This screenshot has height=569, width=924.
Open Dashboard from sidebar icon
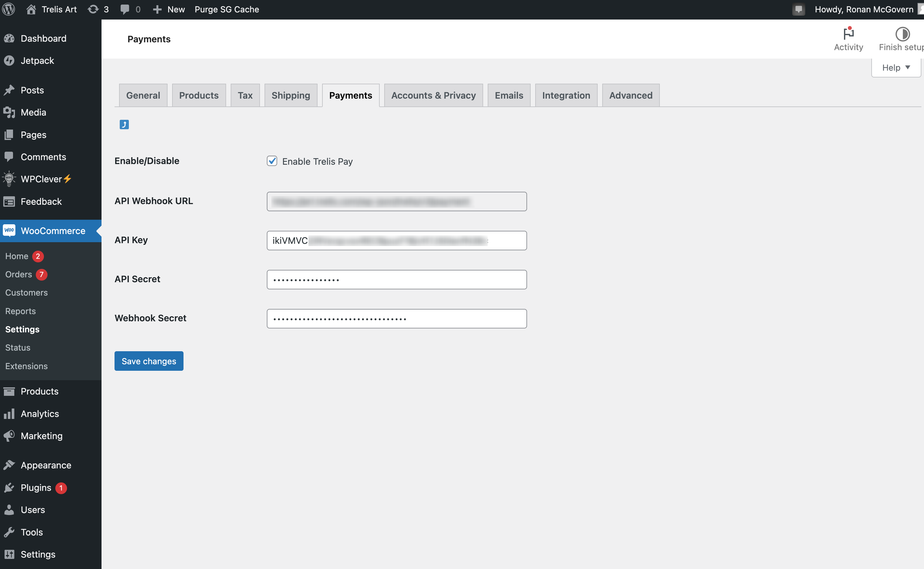click(x=9, y=38)
